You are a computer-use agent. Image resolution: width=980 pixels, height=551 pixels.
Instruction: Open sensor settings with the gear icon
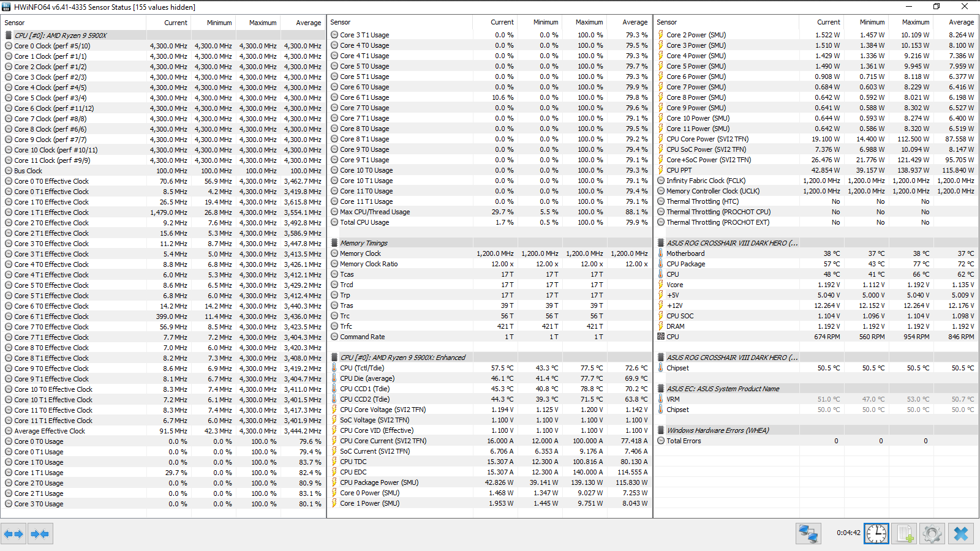click(x=932, y=534)
